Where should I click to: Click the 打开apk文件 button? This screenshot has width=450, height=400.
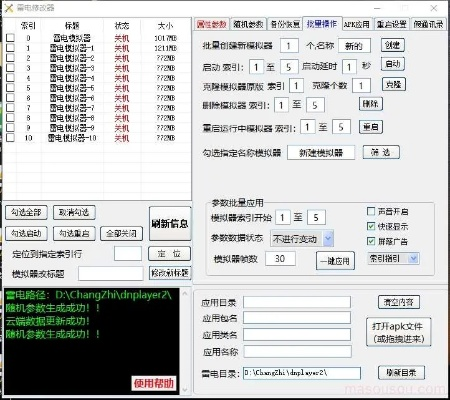point(398,332)
